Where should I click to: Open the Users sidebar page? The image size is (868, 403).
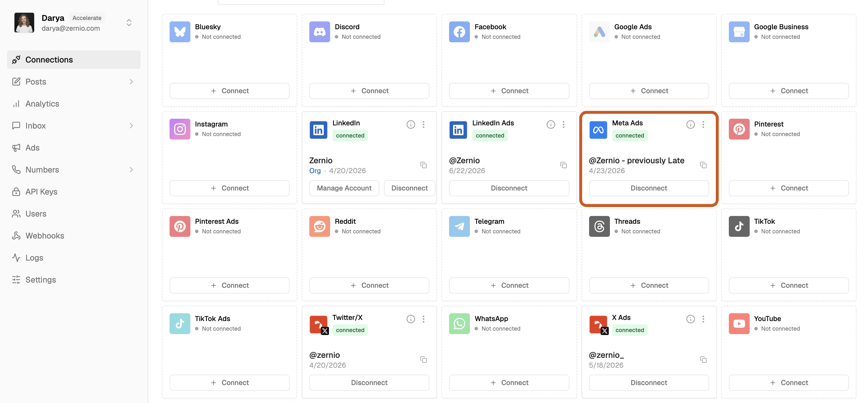tap(73, 213)
